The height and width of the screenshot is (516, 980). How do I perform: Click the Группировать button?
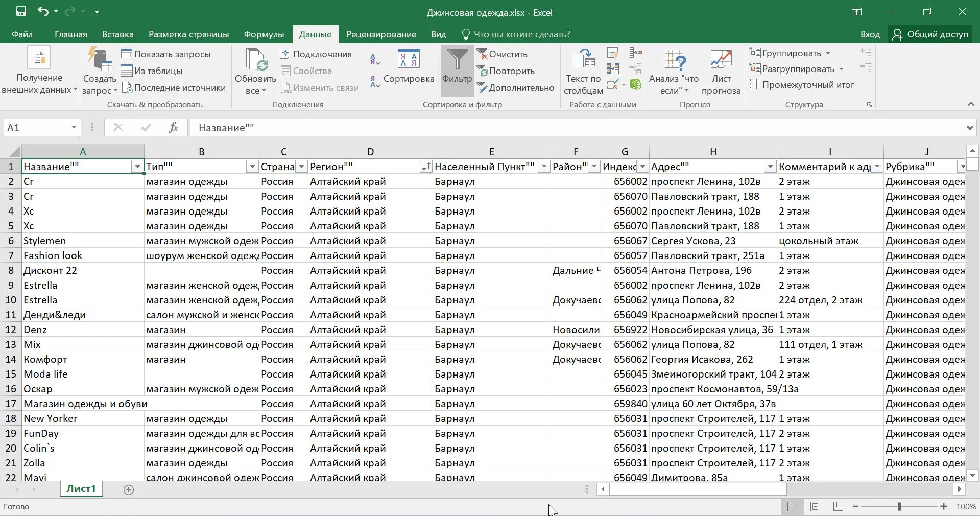[x=785, y=53]
